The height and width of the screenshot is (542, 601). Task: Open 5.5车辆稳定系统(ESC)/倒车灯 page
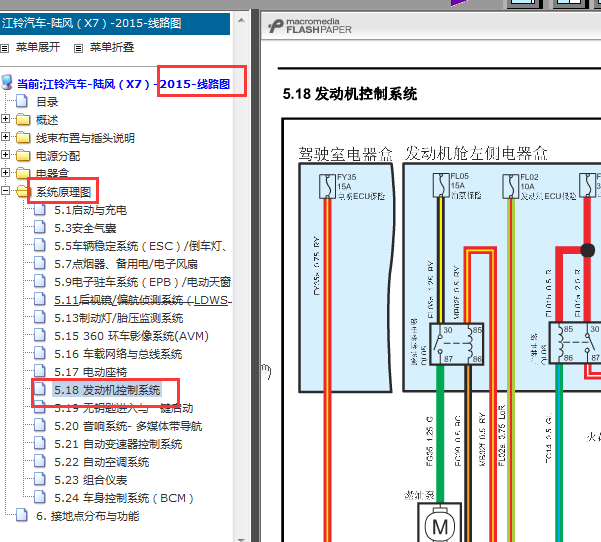click(140, 246)
